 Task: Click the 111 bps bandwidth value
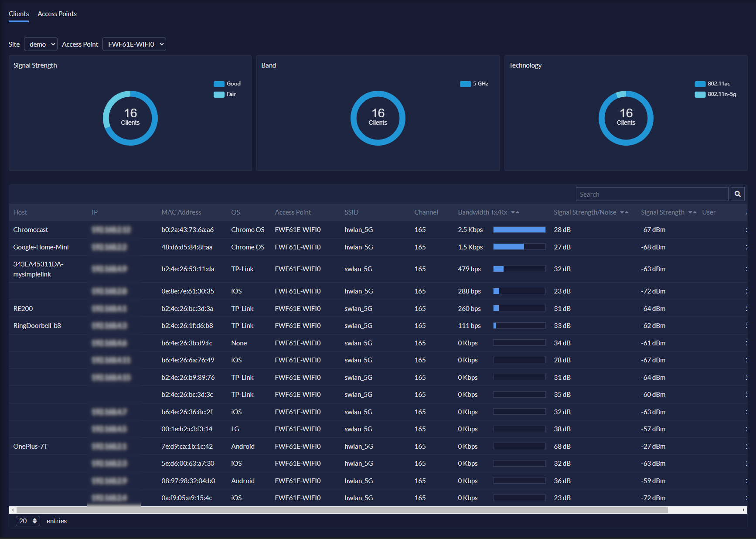coord(470,326)
